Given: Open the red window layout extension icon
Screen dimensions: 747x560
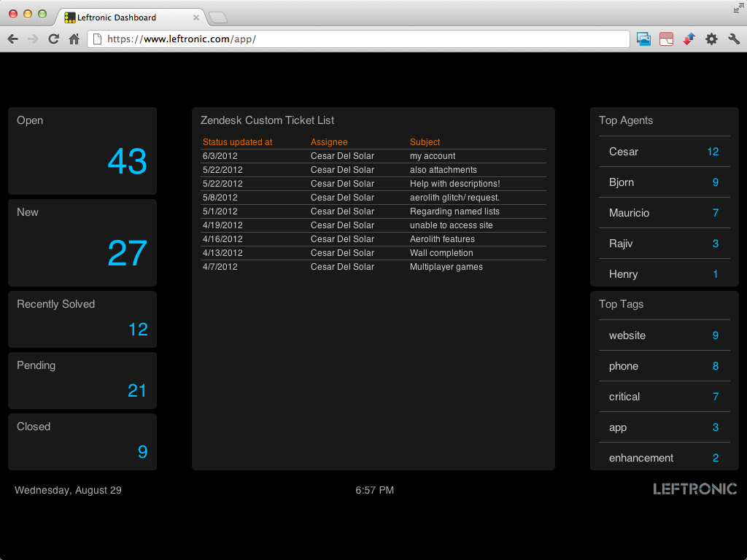Looking at the screenshot, I should coord(666,39).
